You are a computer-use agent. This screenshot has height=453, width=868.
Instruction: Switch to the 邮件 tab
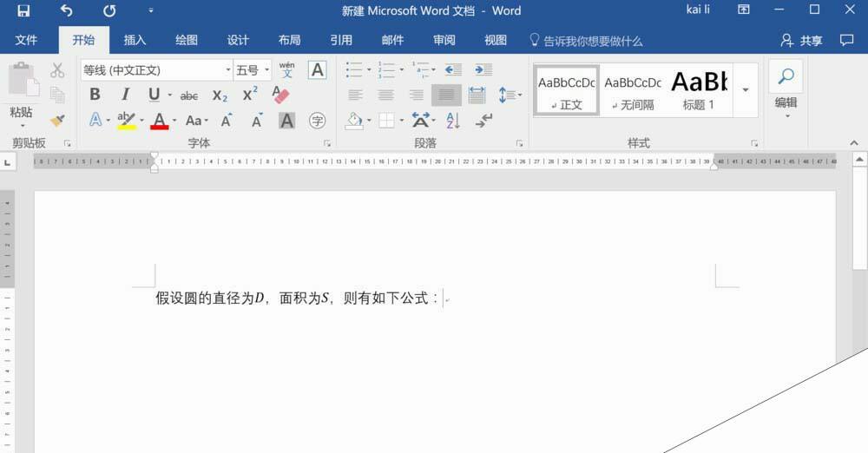tap(392, 41)
